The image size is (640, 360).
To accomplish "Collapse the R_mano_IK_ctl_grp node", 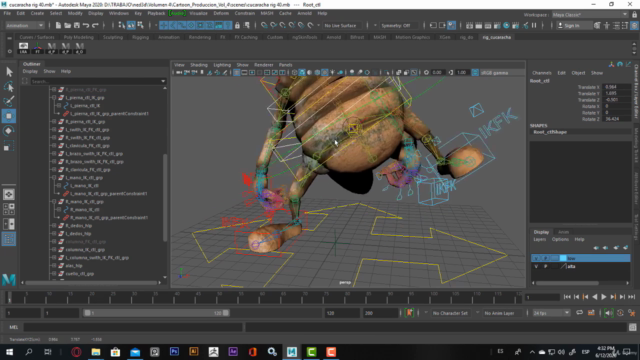I will coord(54,202).
